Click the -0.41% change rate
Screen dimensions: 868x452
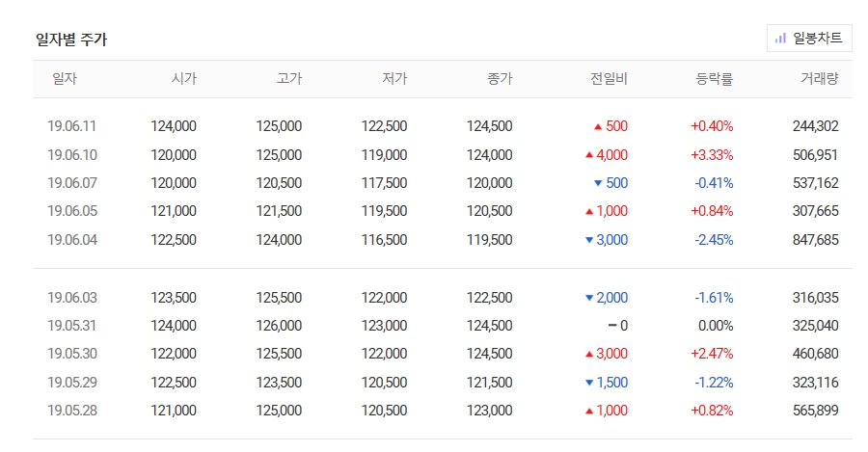[x=714, y=183]
